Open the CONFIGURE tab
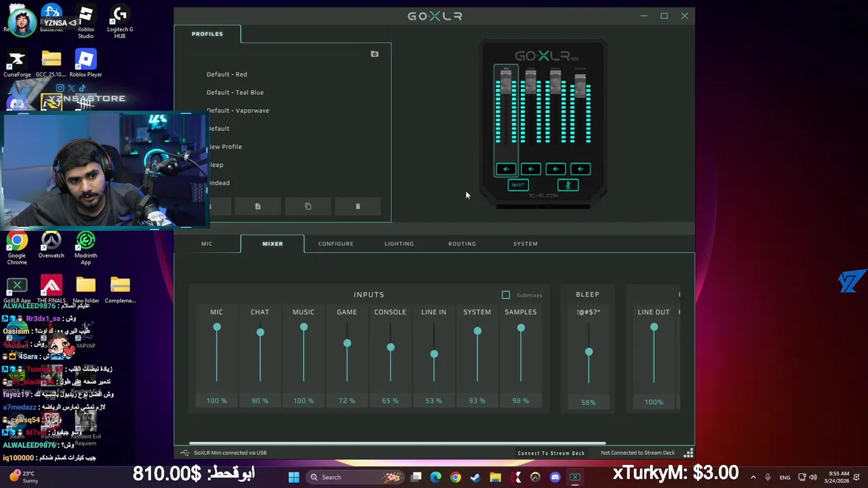 pyautogui.click(x=336, y=244)
